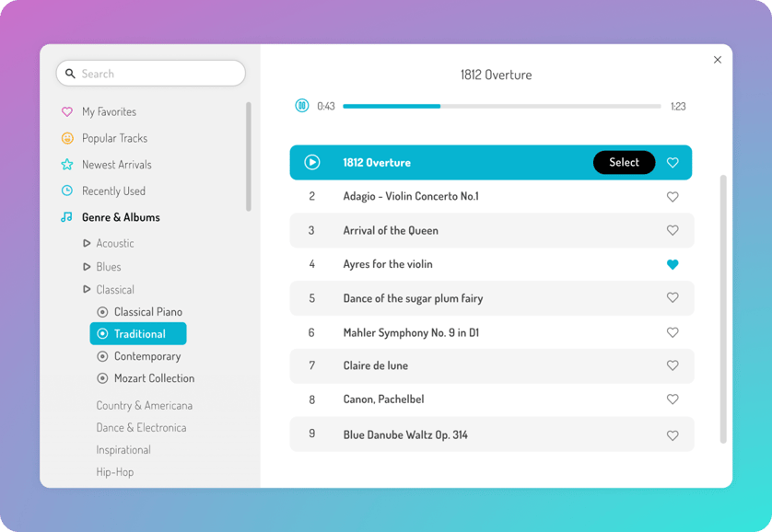Click the Genre & Albums music note icon

tap(65, 217)
